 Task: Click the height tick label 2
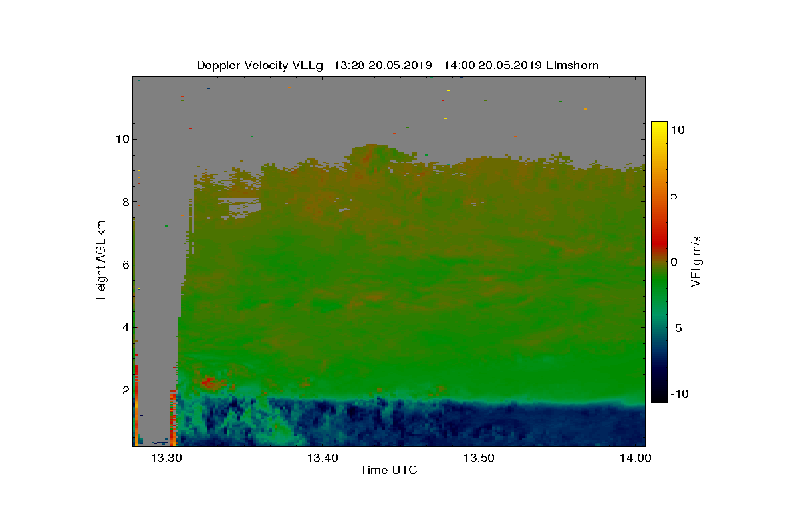tap(124, 390)
